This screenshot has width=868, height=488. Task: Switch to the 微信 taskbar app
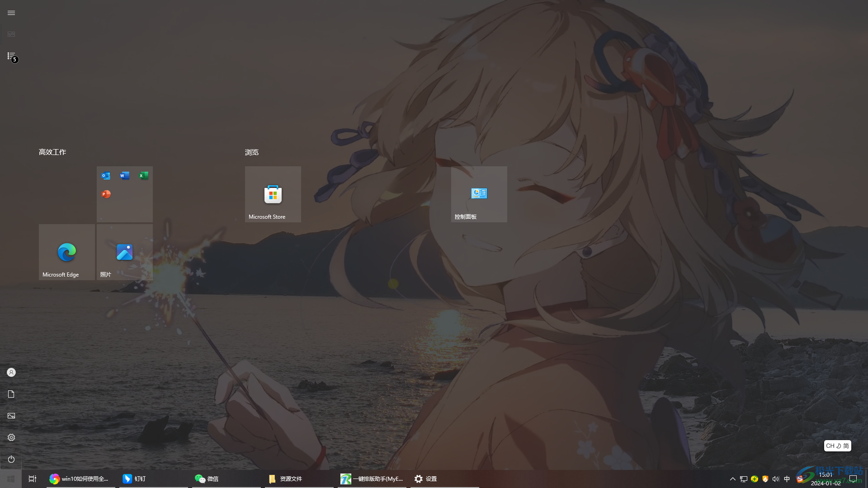pos(226,479)
